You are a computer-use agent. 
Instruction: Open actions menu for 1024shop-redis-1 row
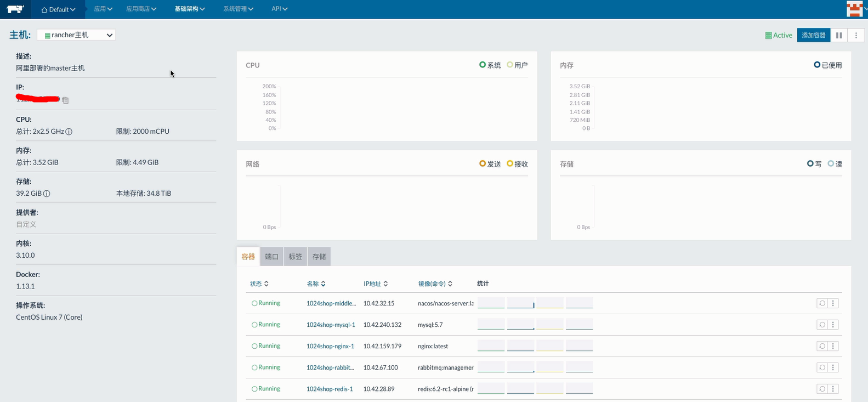(x=833, y=389)
